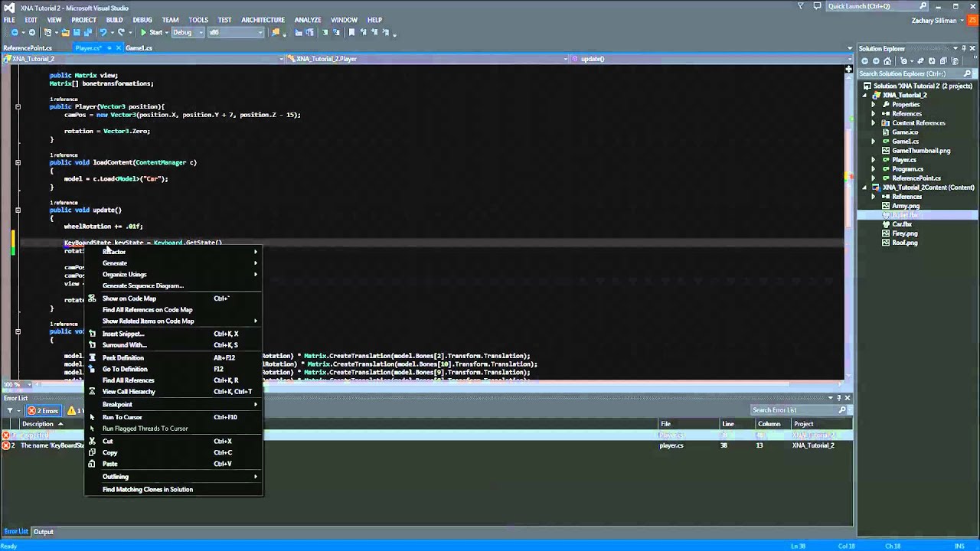Screen dimensions: 980x551
Task: Select Find All References in context menu
Action: [x=174, y=380]
